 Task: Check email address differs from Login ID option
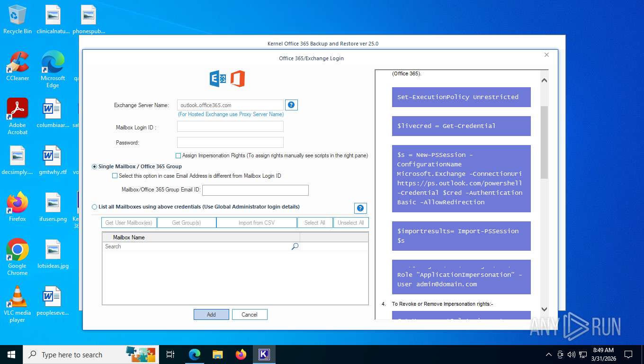pyautogui.click(x=115, y=176)
